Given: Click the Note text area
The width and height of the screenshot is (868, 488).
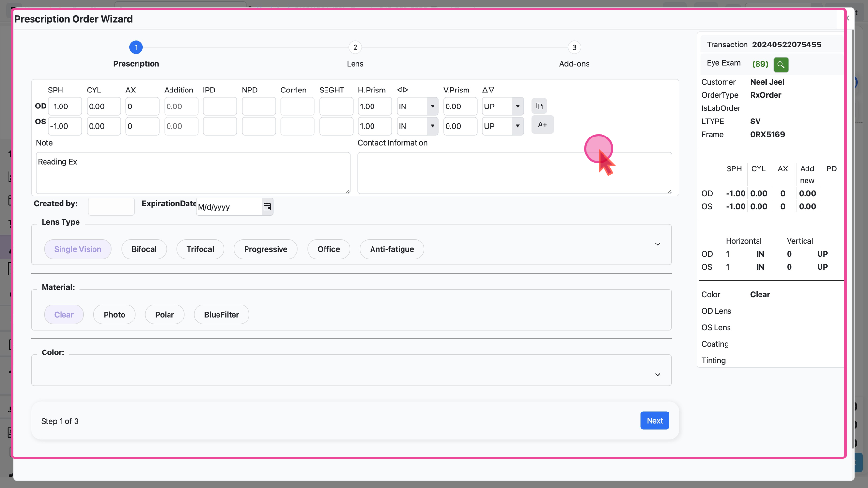Looking at the screenshot, I should click(x=193, y=173).
